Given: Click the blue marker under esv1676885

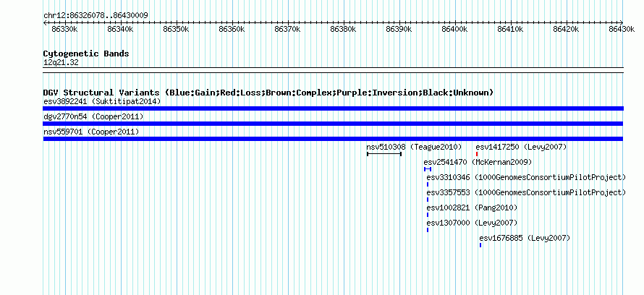Looking at the screenshot, I should 480,245.
